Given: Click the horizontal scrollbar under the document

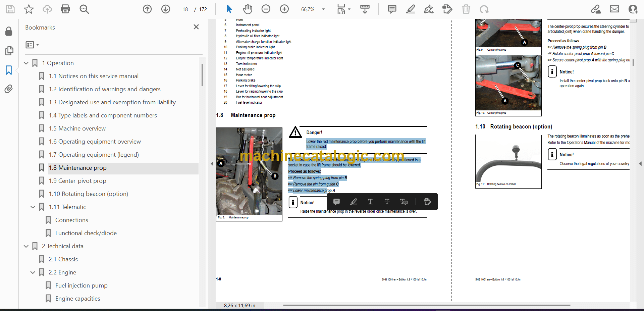Looking at the screenshot, I should [x=426, y=305].
